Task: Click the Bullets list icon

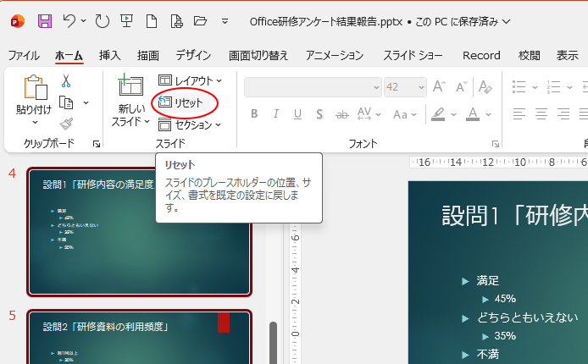Action: [x=519, y=87]
